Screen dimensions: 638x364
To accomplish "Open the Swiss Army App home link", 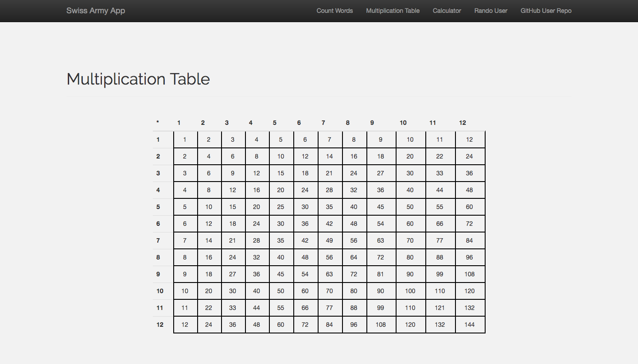I will click(96, 11).
